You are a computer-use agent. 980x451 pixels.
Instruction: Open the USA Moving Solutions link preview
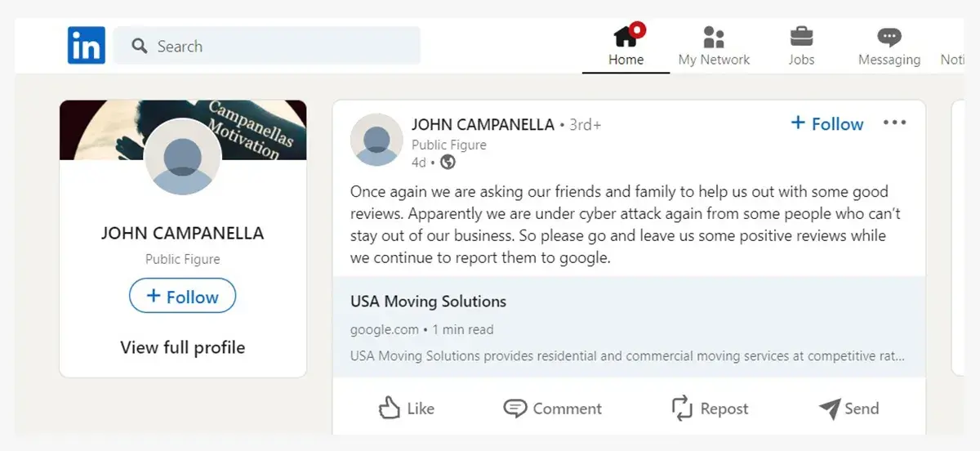pos(629,327)
